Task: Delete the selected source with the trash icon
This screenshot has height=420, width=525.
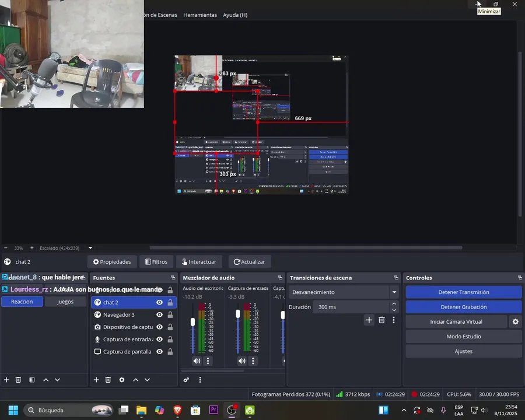Action: [108, 380]
